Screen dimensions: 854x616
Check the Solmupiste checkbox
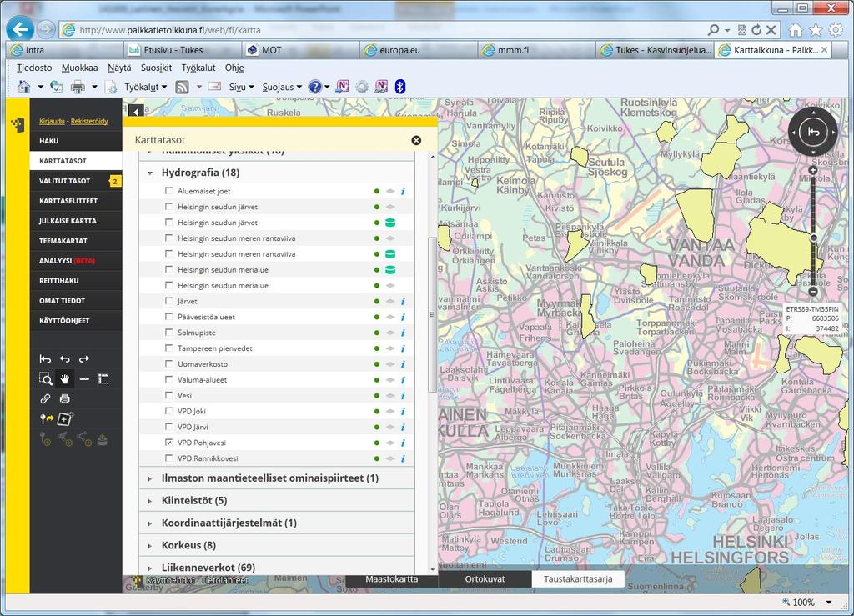tap(168, 333)
